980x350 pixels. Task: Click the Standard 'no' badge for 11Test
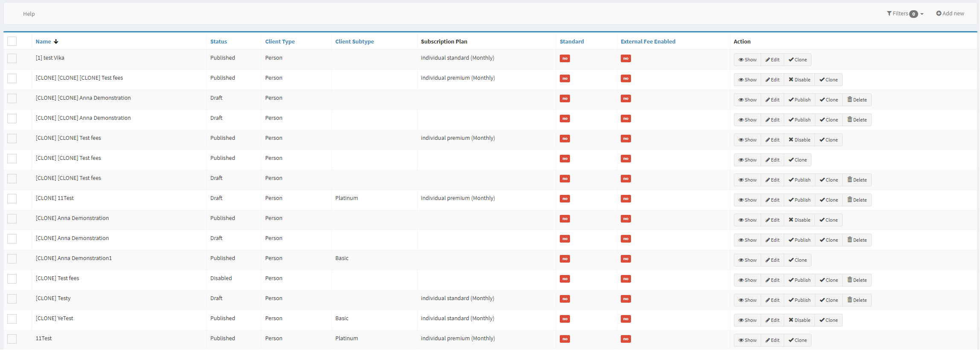564,339
